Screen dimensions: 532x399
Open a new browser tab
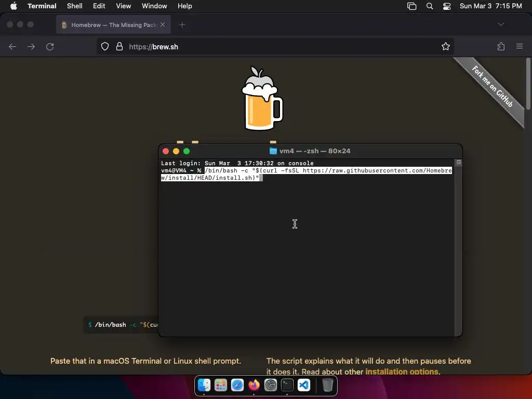(182, 25)
